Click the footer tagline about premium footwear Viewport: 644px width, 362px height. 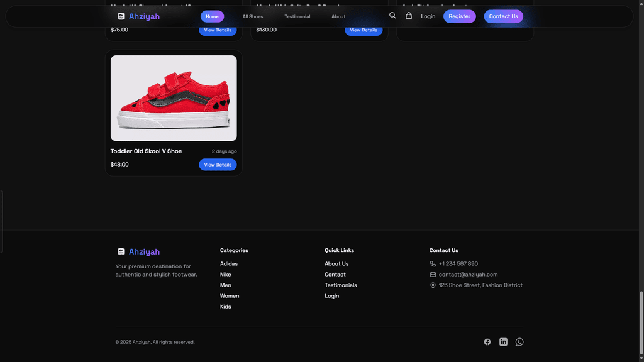[x=156, y=270]
